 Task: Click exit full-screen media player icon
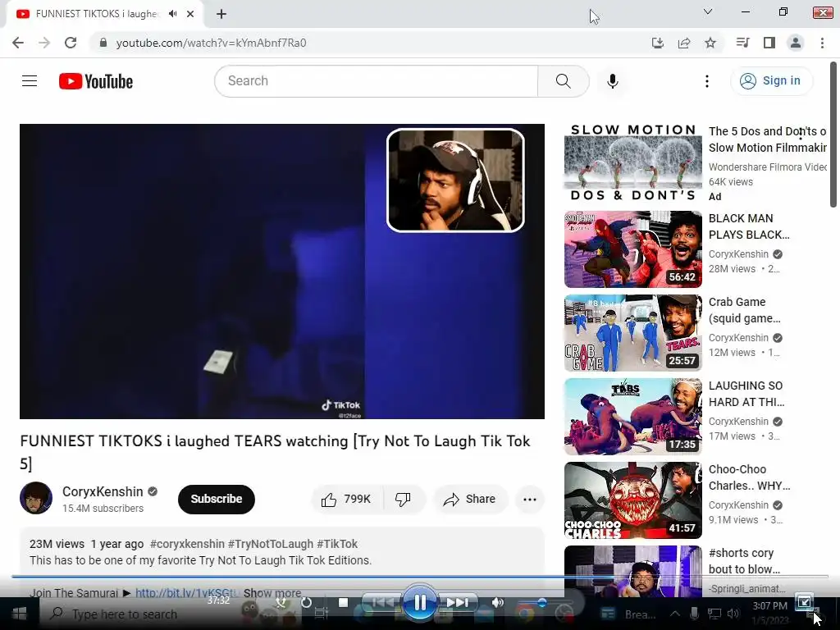[x=804, y=601]
